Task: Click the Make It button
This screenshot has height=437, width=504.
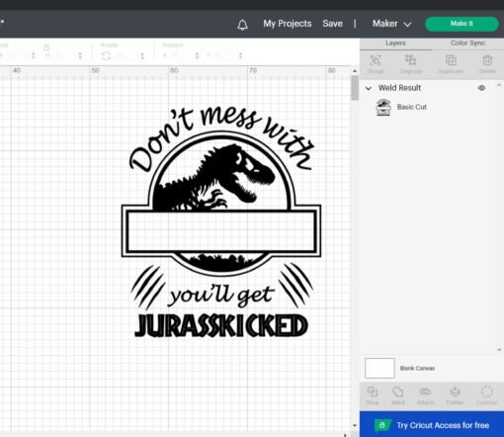Action: point(462,24)
